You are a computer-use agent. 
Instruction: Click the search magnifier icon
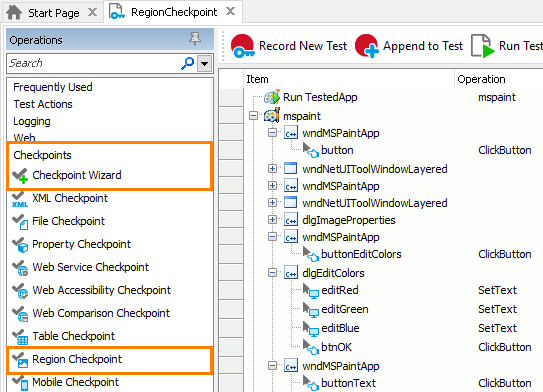coord(187,63)
